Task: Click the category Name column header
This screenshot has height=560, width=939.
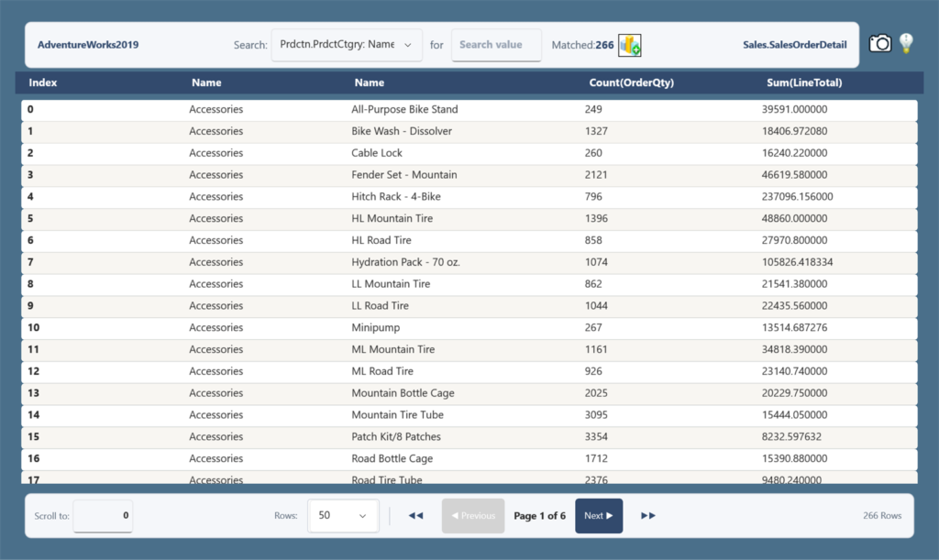Action: point(206,82)
